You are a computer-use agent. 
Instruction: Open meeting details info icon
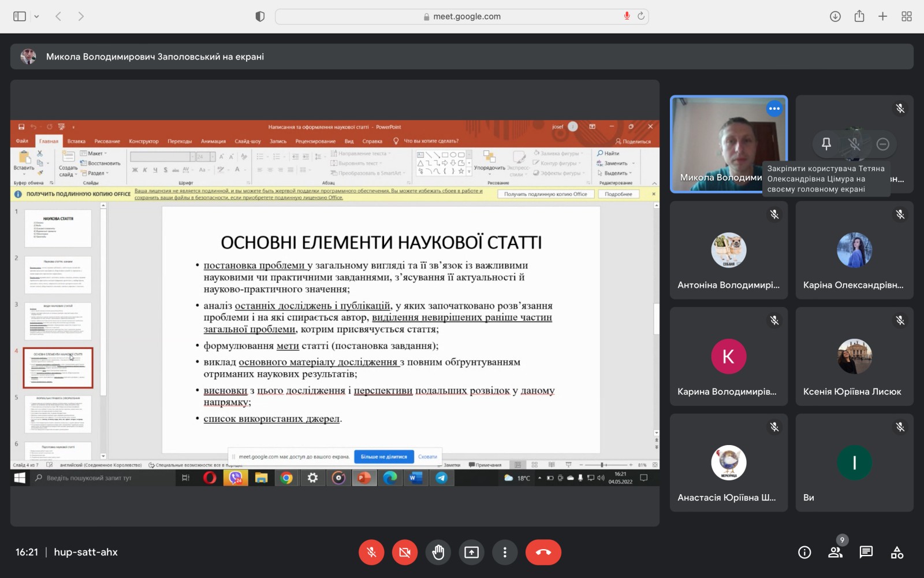pyautogui.click(x=804, y=553)
